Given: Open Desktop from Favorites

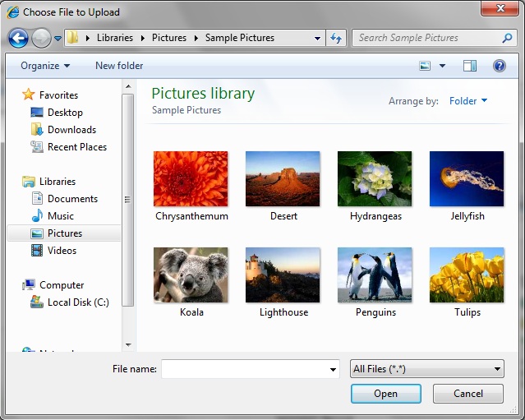Looking at the screenshot, I should click(65, 113).
